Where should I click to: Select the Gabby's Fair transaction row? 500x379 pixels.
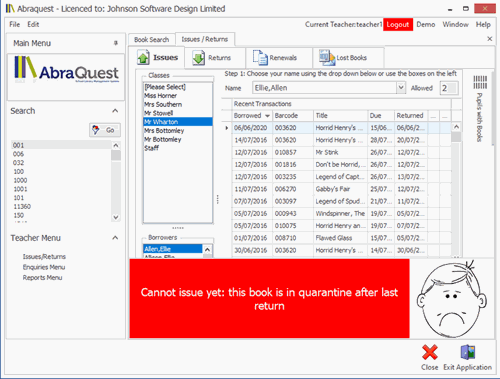pos(341,189)
